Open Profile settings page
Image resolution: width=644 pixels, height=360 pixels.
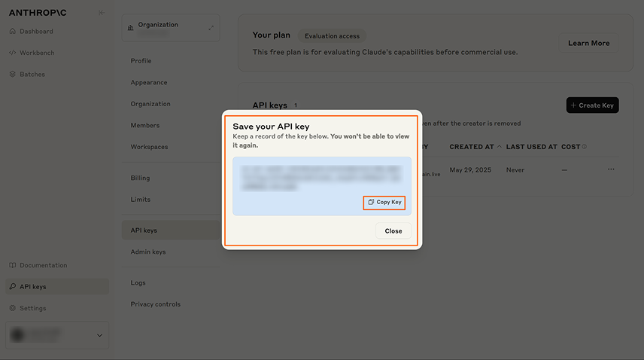click(x=141, y=61)
